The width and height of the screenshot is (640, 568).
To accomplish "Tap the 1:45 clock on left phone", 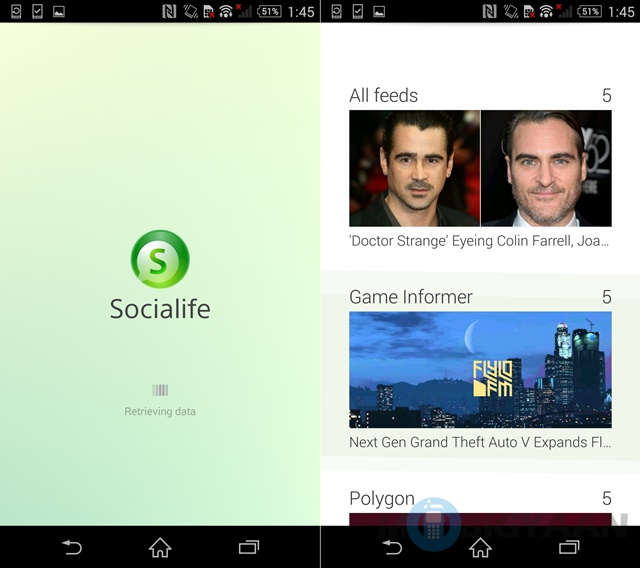I will click(301, 12).
